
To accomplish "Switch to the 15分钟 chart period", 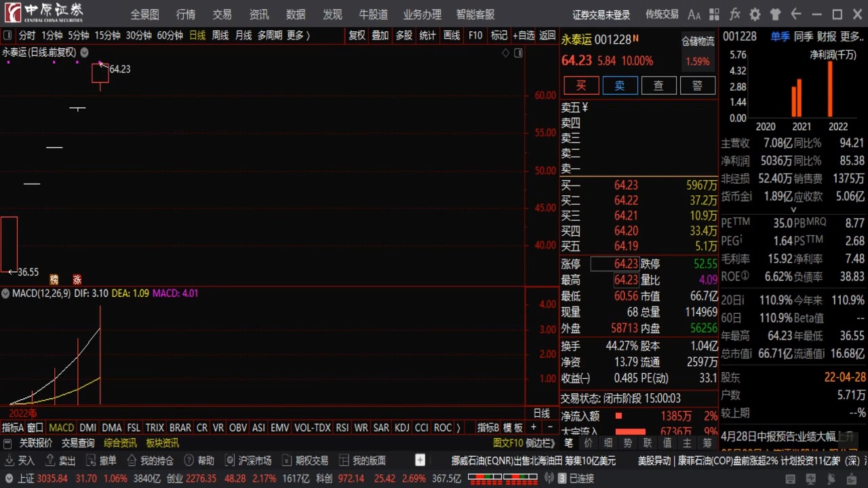I will click(x=108, y=35).
